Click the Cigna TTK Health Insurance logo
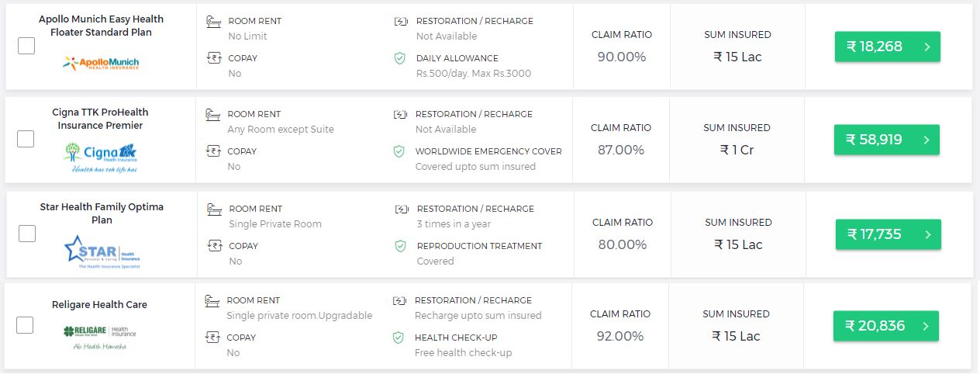Screen dimensions: 980x374 (101, 156)
